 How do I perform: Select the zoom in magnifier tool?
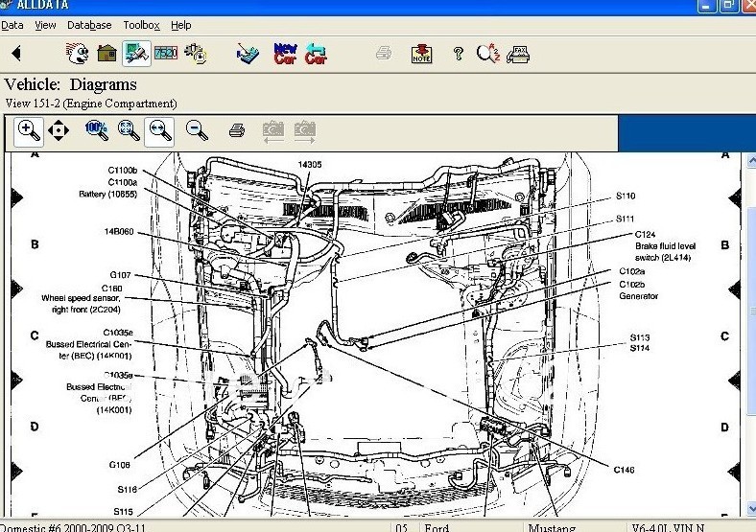[x=29, y=130]
